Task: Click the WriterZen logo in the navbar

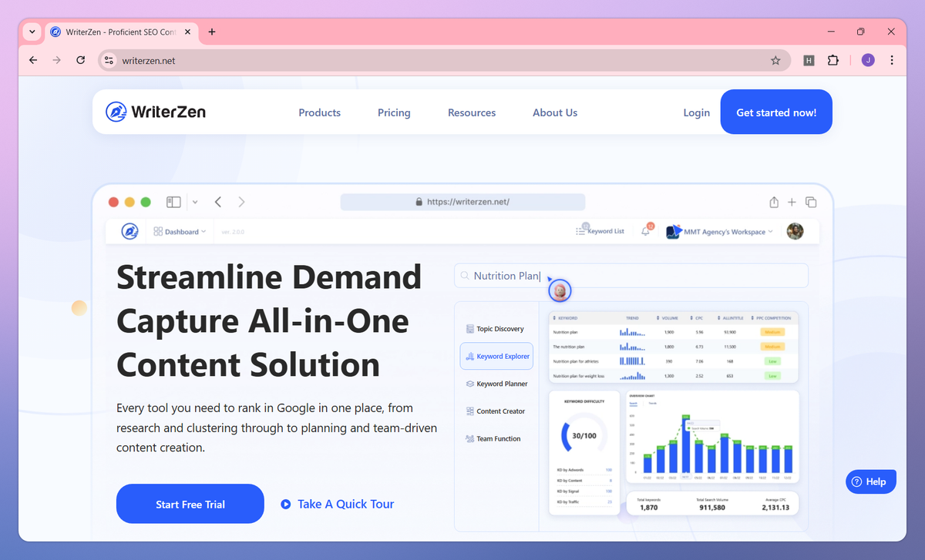Action: (x=156, y=112)
